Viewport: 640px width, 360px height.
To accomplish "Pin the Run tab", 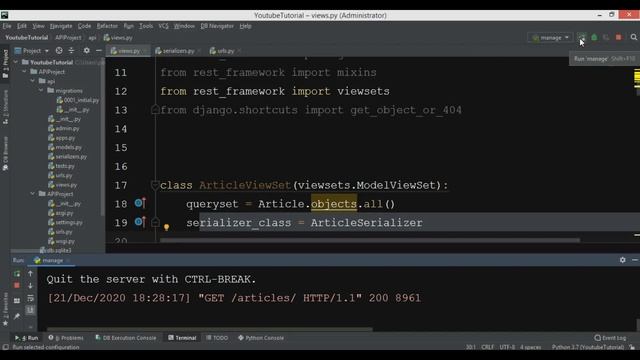I will point(17,316).
